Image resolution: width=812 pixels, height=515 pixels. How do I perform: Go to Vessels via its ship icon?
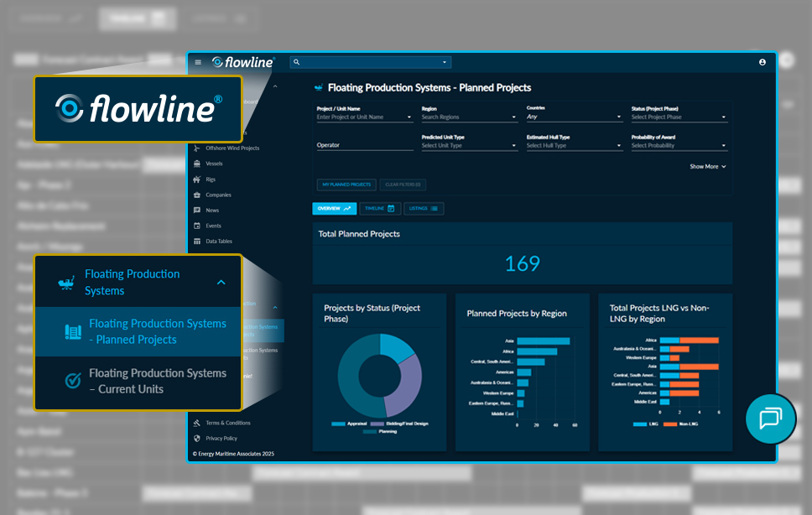point(197,164)
